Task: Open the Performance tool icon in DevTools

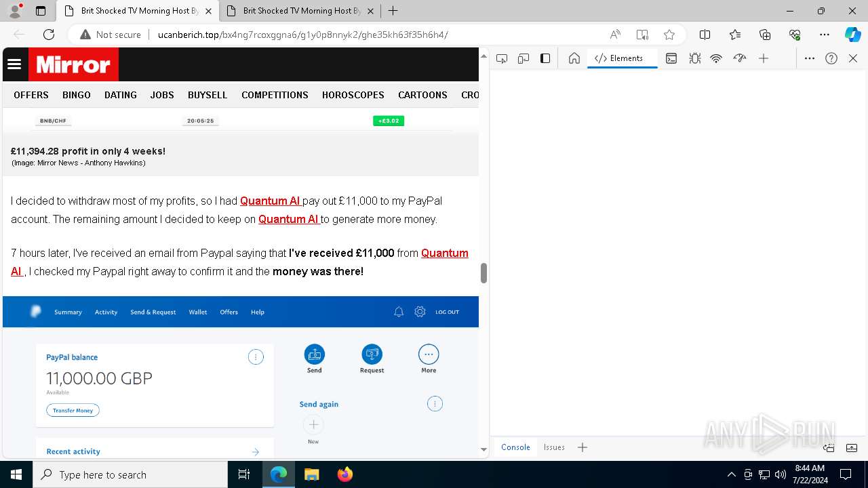Action: 740,58
